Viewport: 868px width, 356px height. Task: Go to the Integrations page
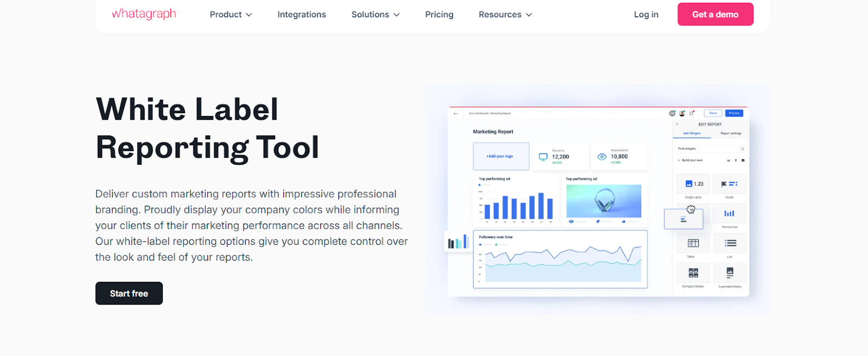click(302, 15)
